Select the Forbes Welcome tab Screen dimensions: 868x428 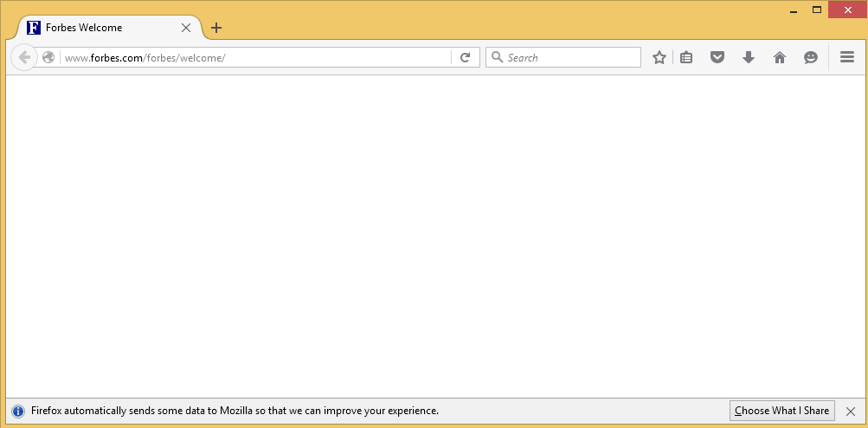(111, 28)
